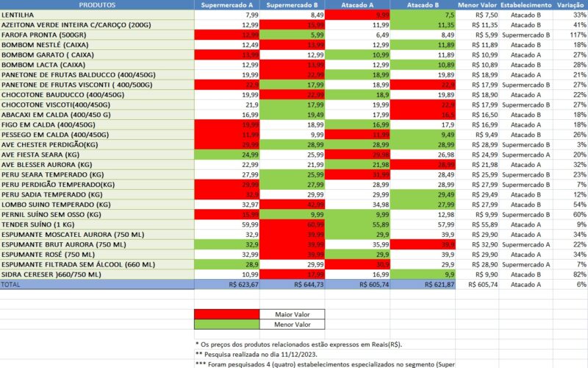This screenshot has width=588, height=368.
Task: Click the green Menor Valor legend swatch
Action: tap(227, 325)
